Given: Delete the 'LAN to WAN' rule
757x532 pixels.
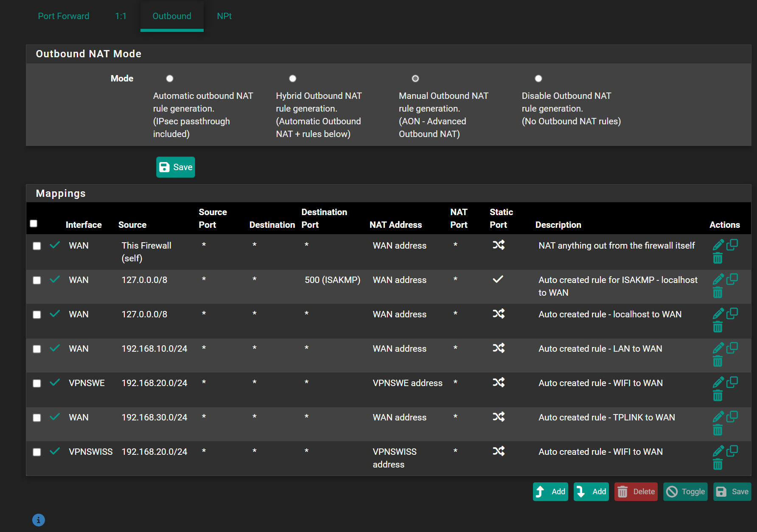Looking at the screenshot, I should pos(718,361).
